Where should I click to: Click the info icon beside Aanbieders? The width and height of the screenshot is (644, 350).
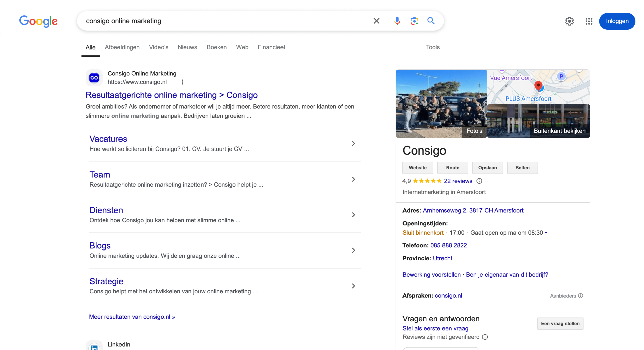pyautogui.click(x=581, y=296)
